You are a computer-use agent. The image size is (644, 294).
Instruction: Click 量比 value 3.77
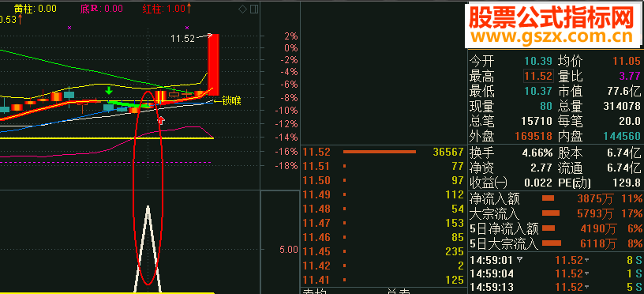[630, 76]
